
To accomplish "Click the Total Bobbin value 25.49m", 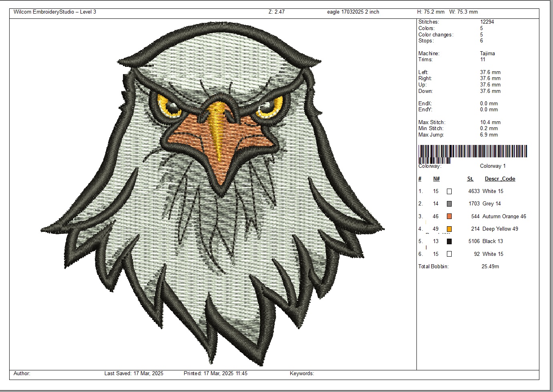I will tap(490, 267).
